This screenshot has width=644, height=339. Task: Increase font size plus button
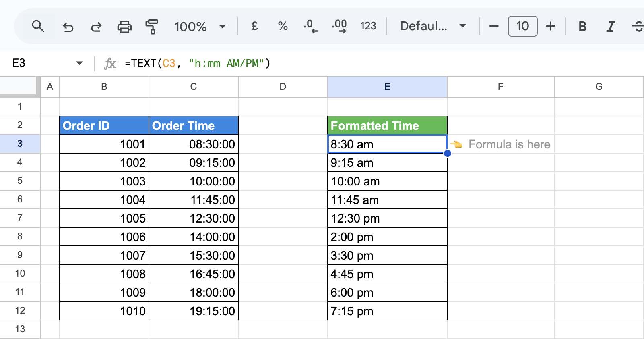(x=551, y=27)
